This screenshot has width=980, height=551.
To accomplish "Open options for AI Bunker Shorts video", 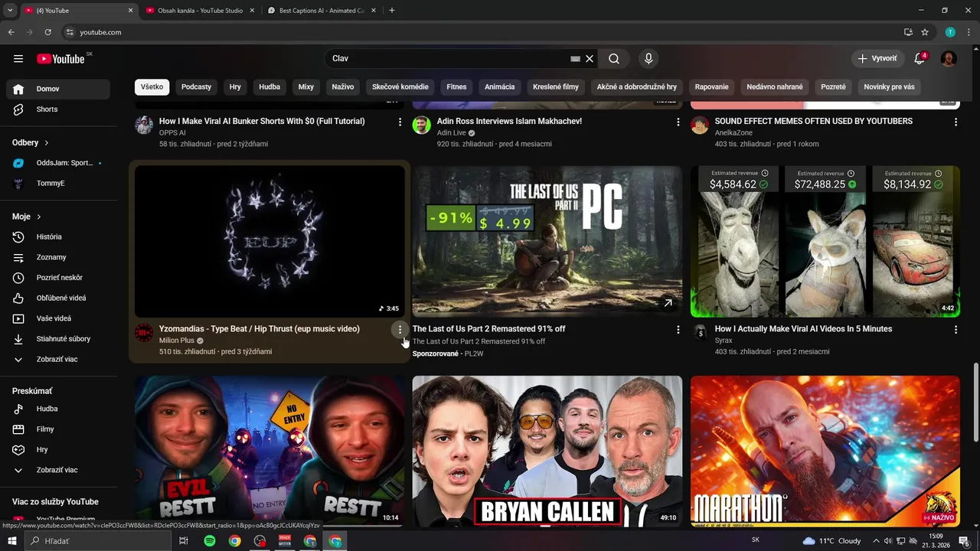I will click(x=400, y=122).
